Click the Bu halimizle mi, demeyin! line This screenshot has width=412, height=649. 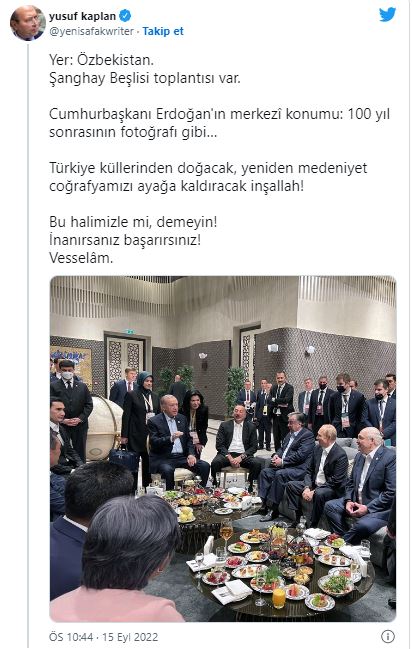pos(133,222)
